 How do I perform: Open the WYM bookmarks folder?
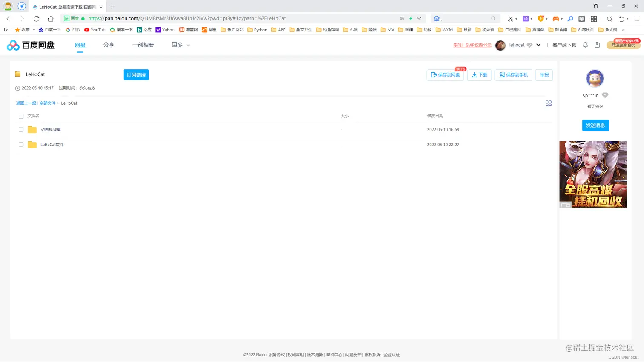click(444, 30)
